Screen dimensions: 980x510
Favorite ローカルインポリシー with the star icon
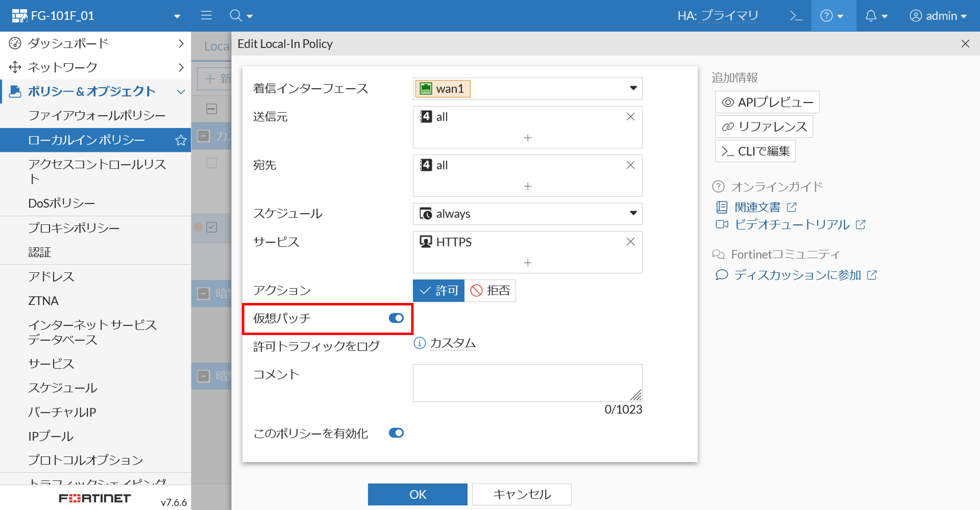coord(181,140)
